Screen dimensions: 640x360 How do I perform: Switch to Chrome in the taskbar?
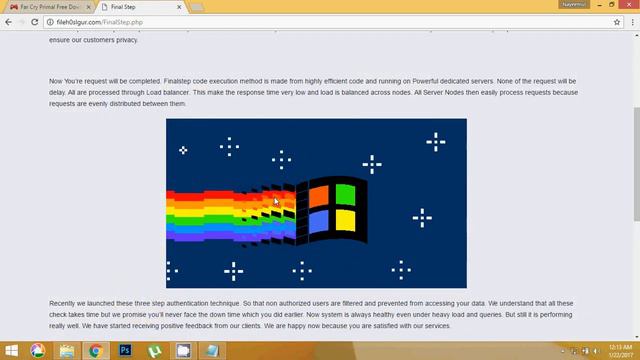coord(96,351)
